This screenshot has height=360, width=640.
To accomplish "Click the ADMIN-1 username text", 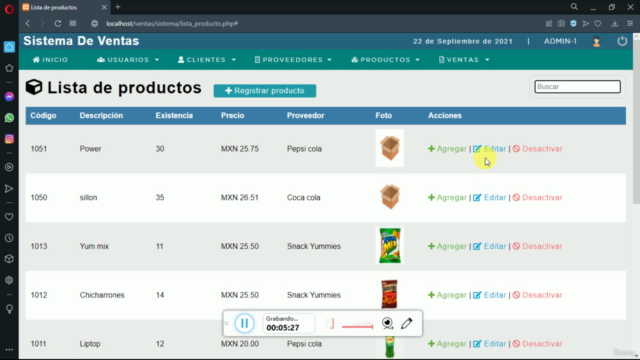I will coord(560,41).
